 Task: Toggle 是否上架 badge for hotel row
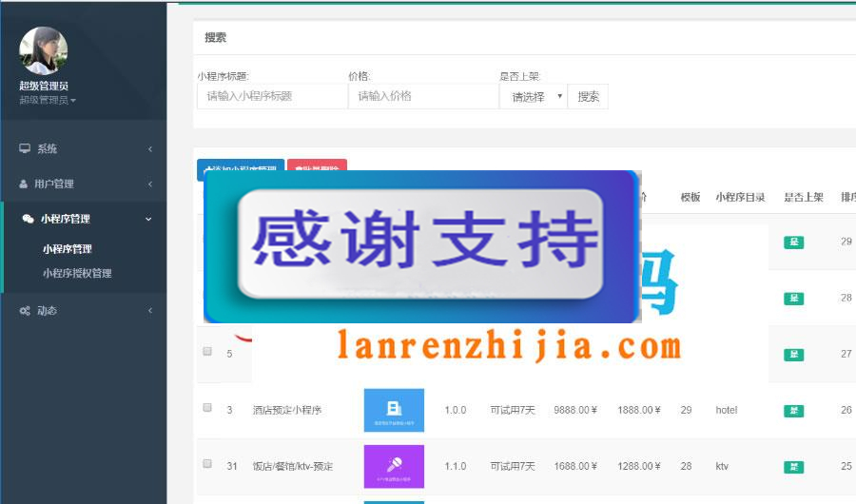pyautogui.click(x=794, y=411)
